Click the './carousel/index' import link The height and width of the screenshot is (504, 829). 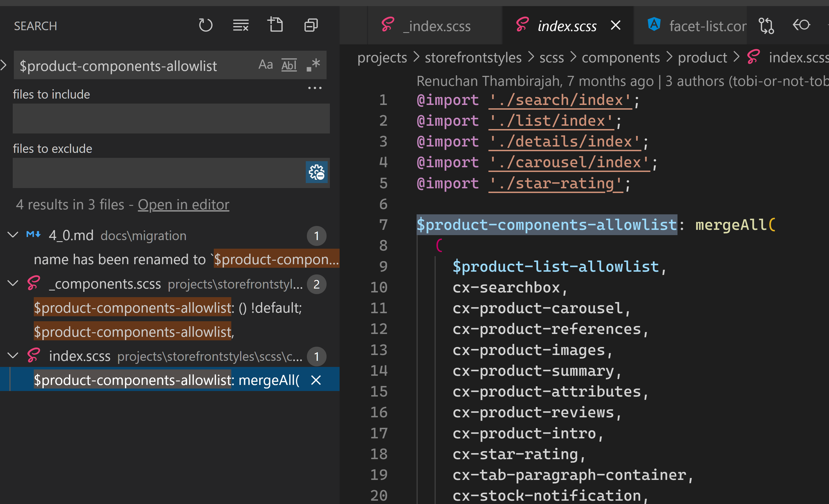point(569,163)
